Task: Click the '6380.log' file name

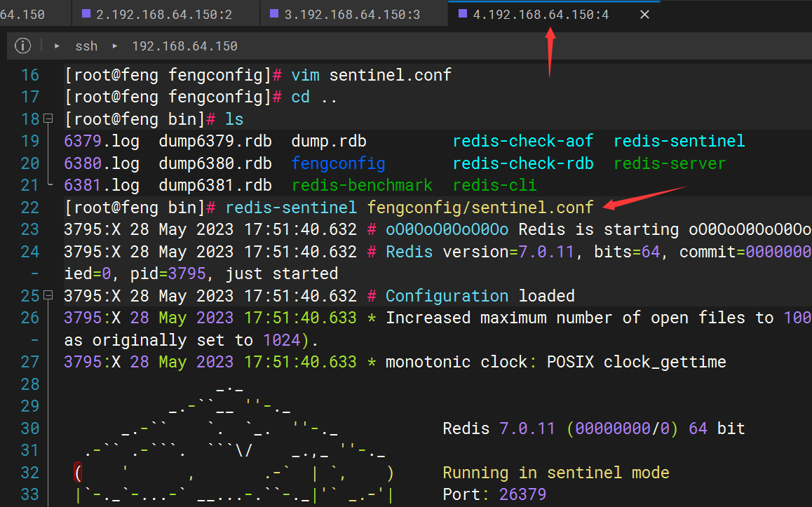Action: (102, 163)
